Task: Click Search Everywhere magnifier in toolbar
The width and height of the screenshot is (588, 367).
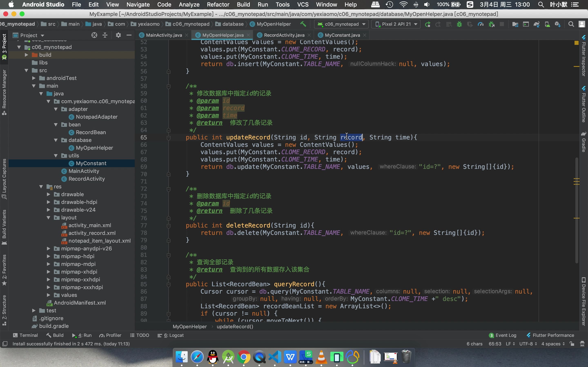Action: coord(571,24)
